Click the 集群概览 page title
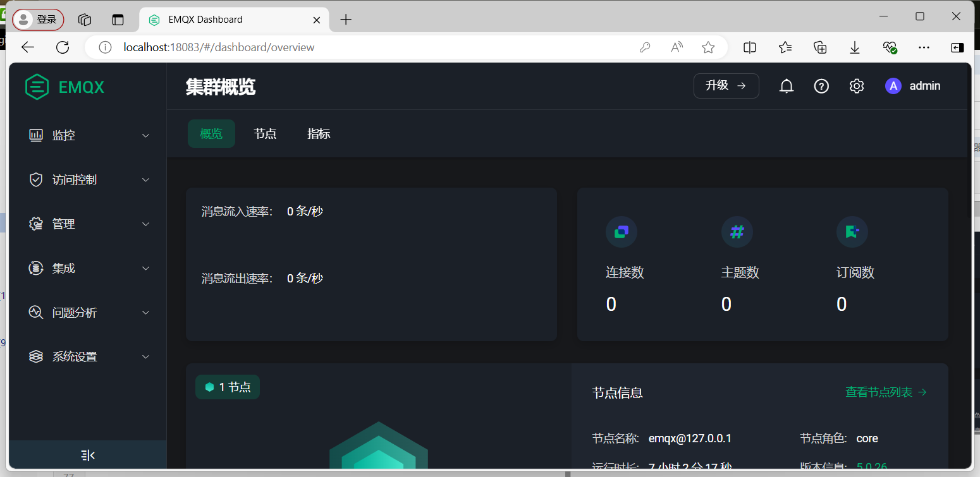980x477 pixels. 221,87
